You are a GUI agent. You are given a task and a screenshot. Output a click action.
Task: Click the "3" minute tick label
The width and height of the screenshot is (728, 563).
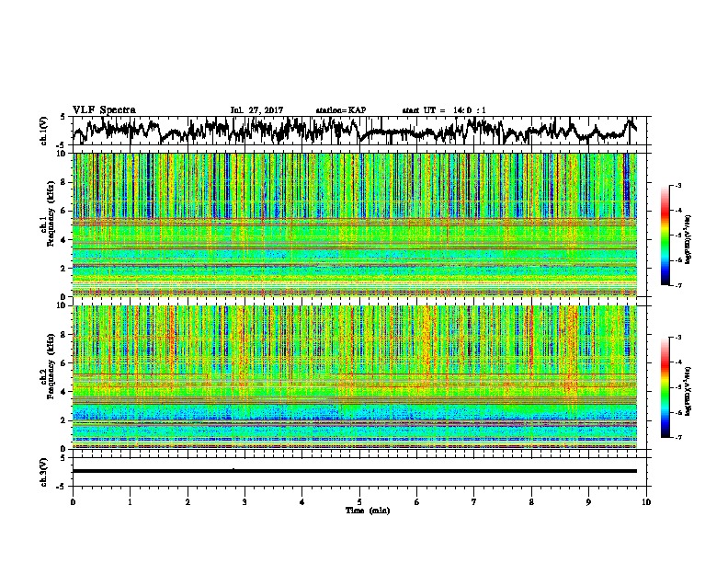[x=245, y=501]
